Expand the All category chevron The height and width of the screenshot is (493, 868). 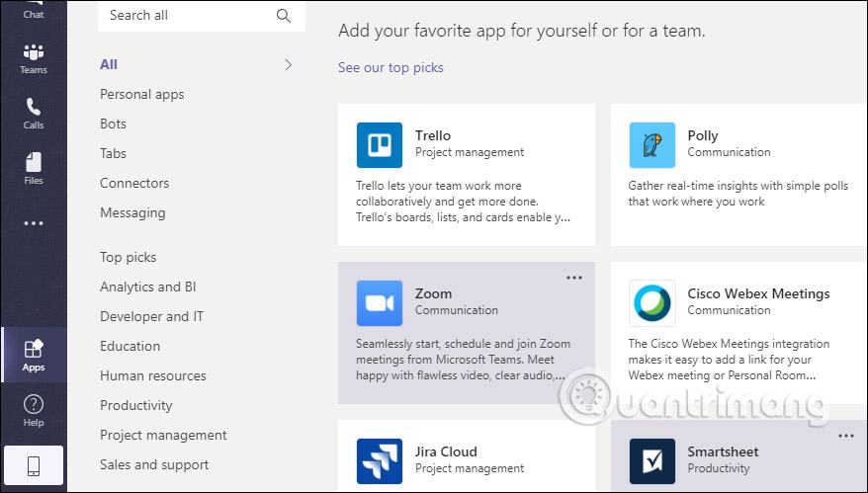[288, 65]
